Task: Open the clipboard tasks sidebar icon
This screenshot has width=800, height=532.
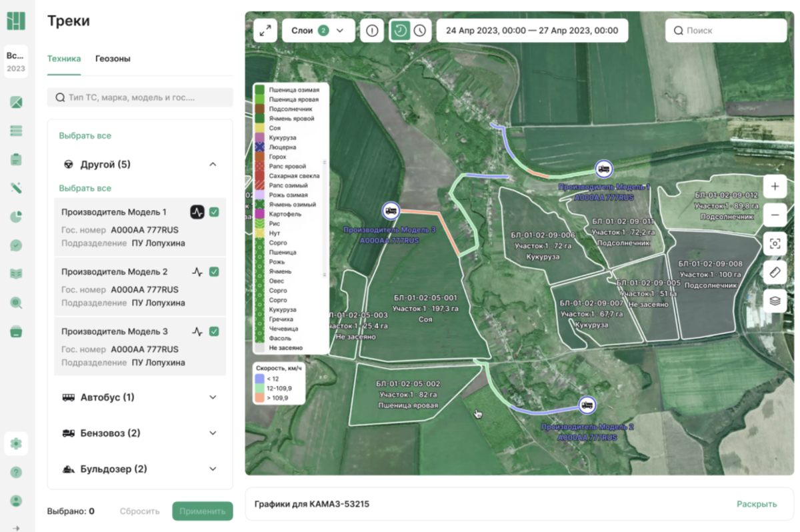Action: click(x=16, y=159)
